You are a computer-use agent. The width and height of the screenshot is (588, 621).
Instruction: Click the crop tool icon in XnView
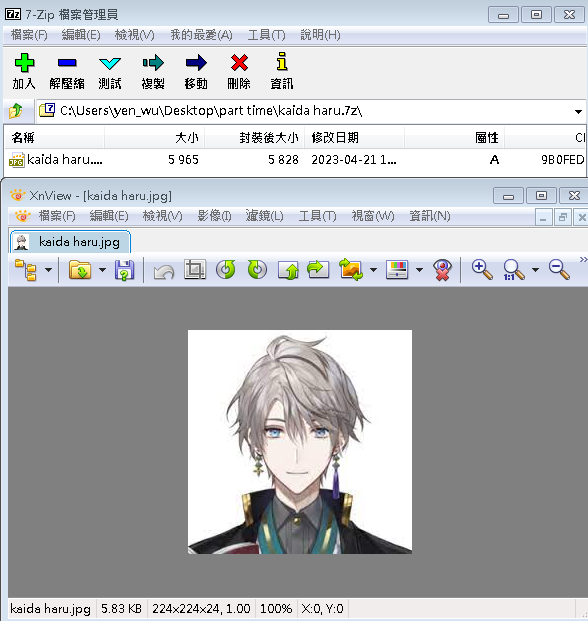pos(195,270)
